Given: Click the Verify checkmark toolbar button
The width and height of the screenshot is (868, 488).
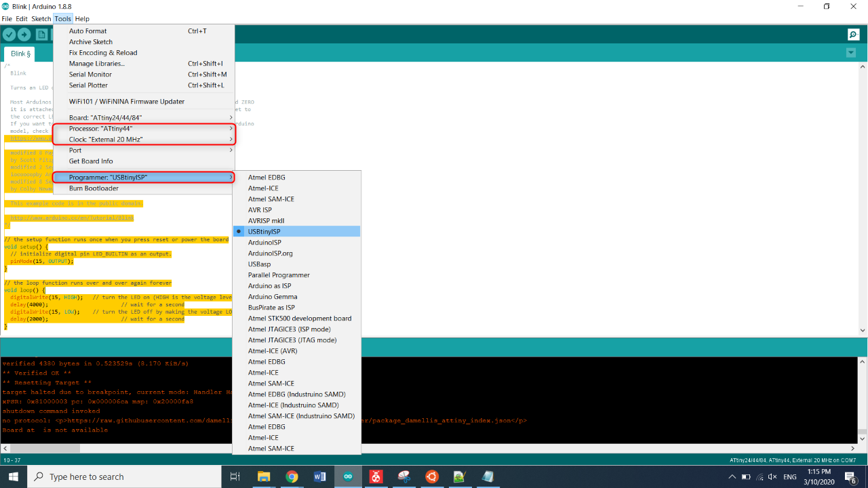Looking at the screenshot, I should [9, 35].
